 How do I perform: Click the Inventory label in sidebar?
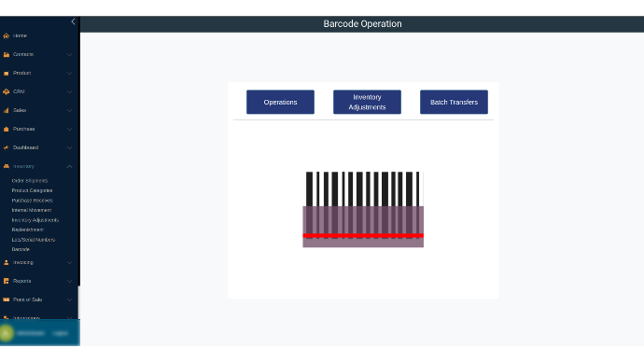click(x=23, y=166)
